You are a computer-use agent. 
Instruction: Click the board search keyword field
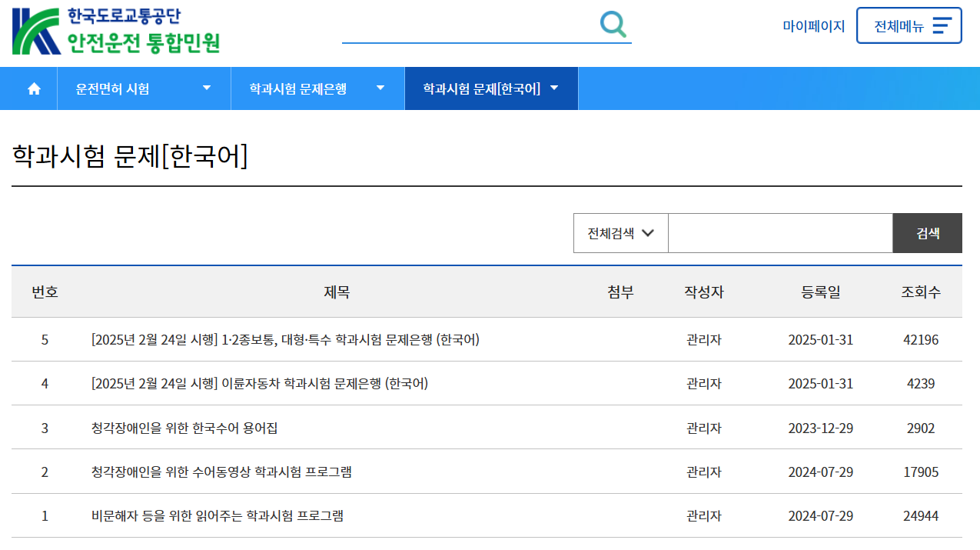coord(780,233)
